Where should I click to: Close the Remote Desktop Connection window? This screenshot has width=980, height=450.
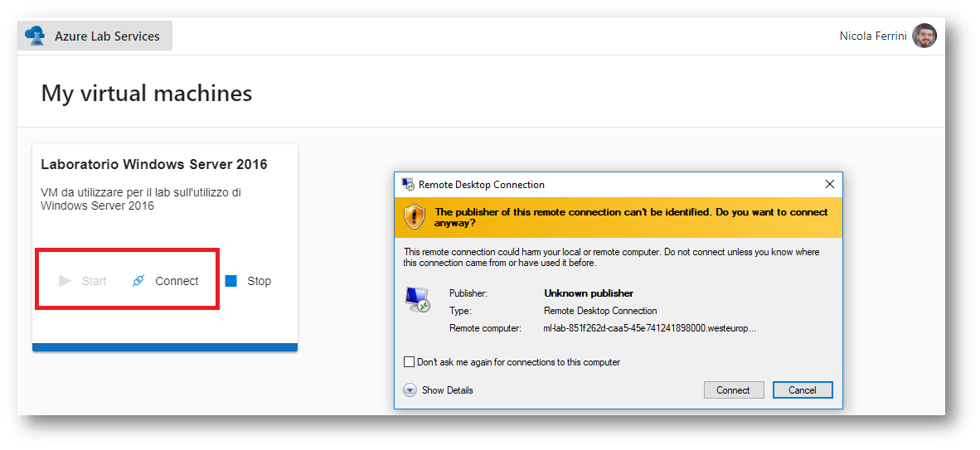pyautogui.click(x=829, y=184)
